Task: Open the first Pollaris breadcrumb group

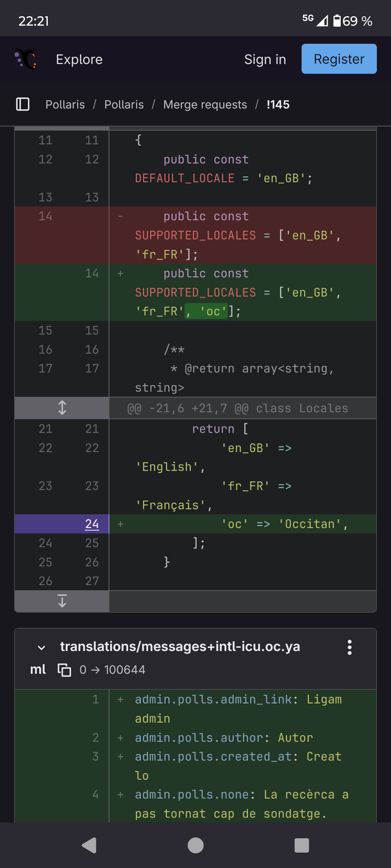Action: pos(65,105)
